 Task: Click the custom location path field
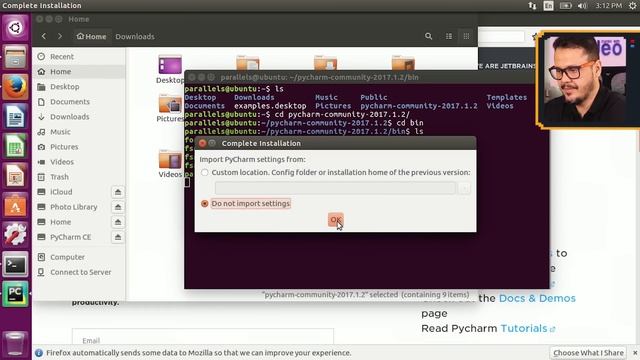click(335, 188)
